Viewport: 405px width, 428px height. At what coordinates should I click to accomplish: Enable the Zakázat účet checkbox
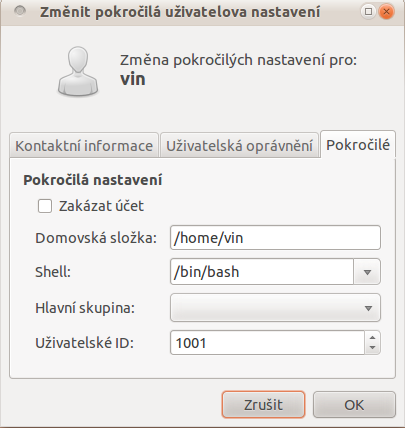(x=45, y=206)
